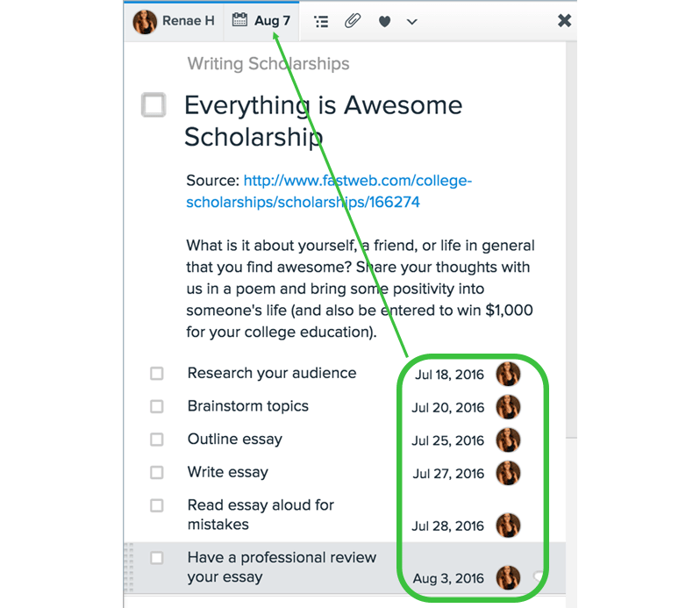The width and height of the screenshot is (700, 608).
Task: Select the Aug 3, 2016 due date
Action: (448, 578)
